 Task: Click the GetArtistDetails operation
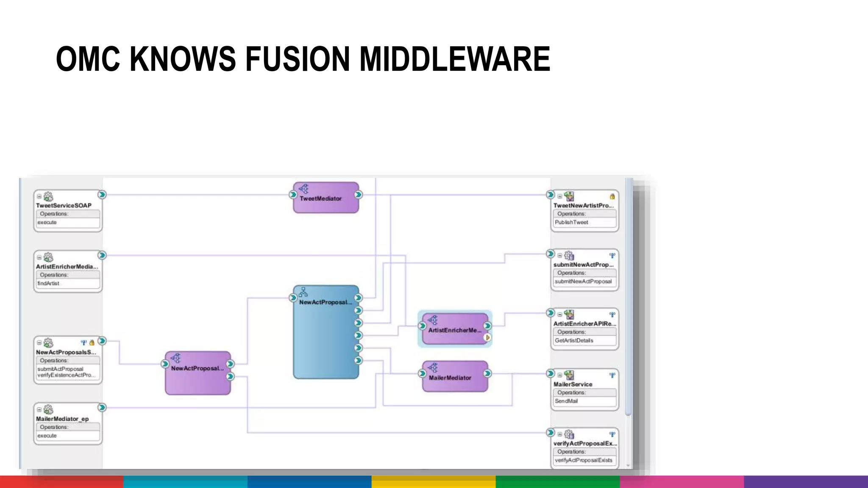pyautogui.click(x=574, y=341)
